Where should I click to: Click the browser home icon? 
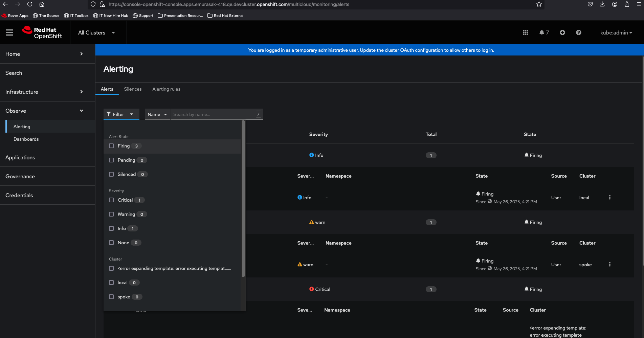pyautogui.click(x=42, y=4)
